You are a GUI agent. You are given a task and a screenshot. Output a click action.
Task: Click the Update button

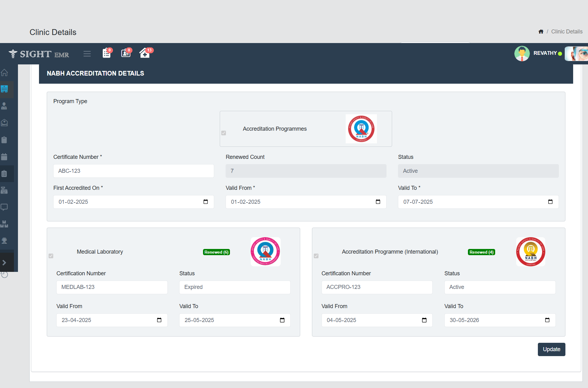(551, 349)
